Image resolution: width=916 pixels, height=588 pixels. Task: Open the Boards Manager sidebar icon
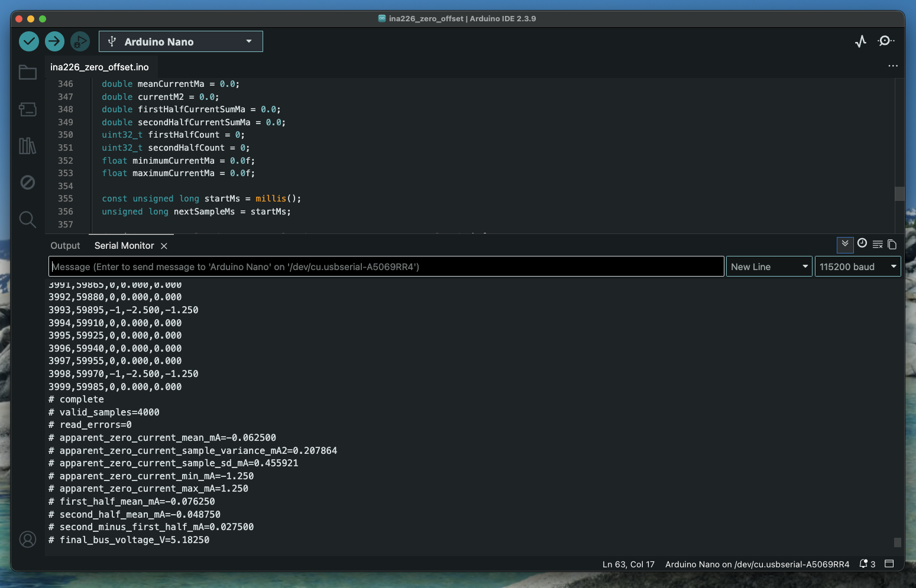[28, 109]
